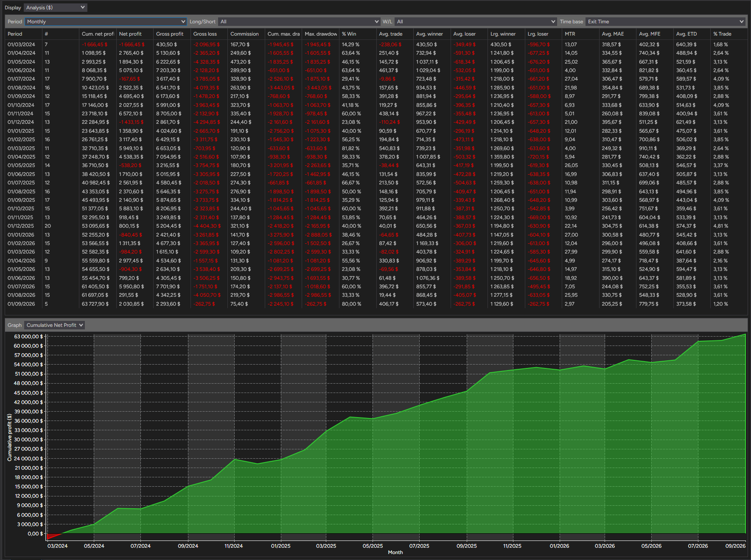Click net profit 5 950,80 $ for 01/07/2026
The height and width of the screenshot is (560, 751).
coord(132,287)
